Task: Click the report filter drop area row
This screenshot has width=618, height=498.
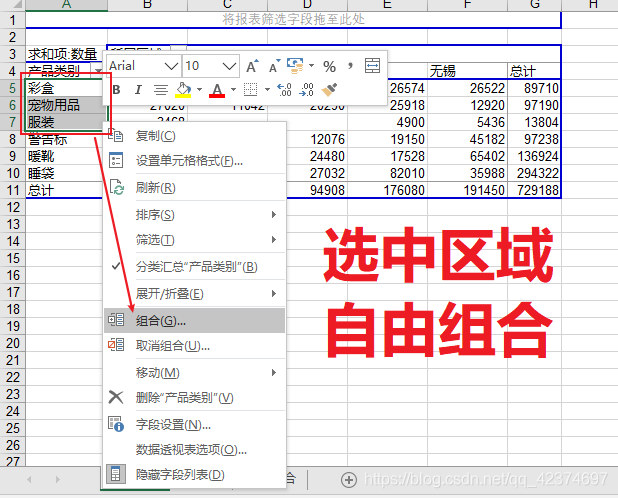Action: click(293, 20)
